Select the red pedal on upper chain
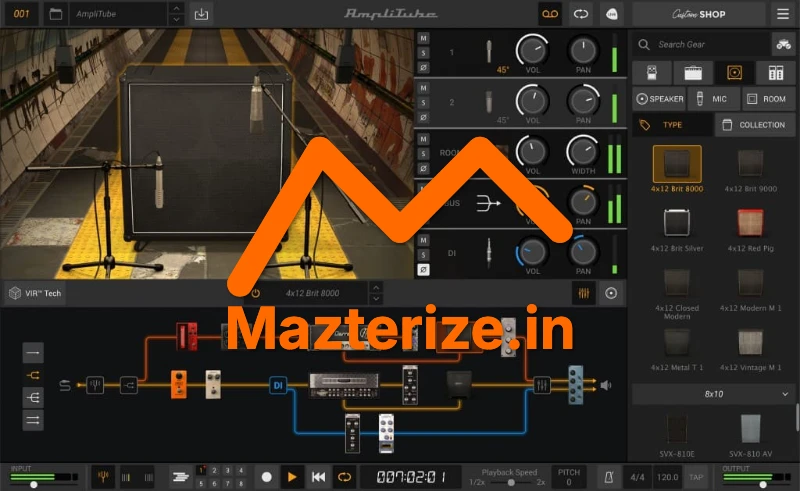Viewport: 800px width, 491px height. pyautogui.click(x=187, y=337)
